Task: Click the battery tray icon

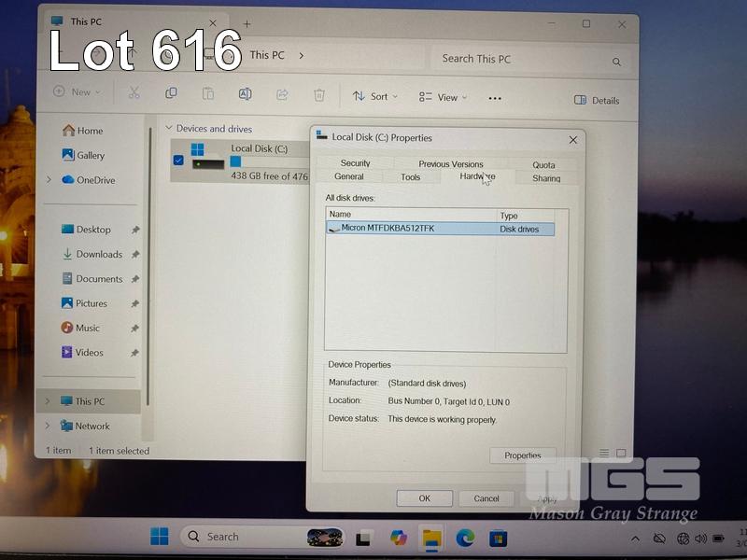Action: (718, 539)
